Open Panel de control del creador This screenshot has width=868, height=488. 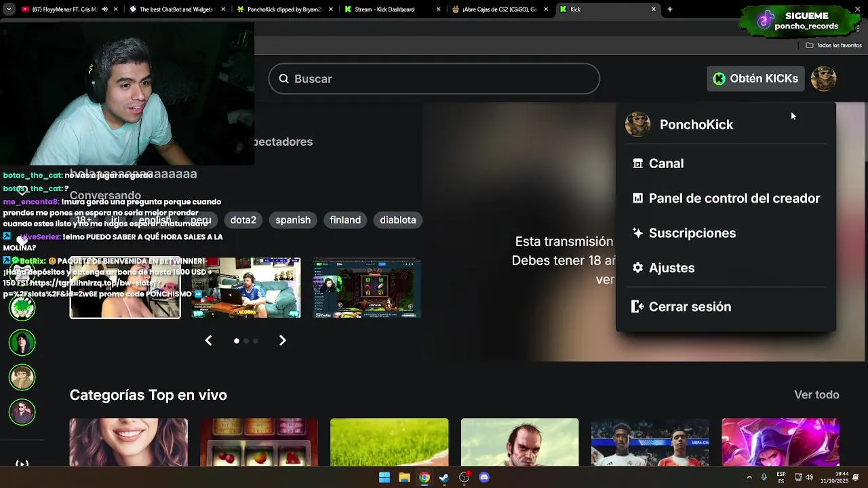pos(726,199)
